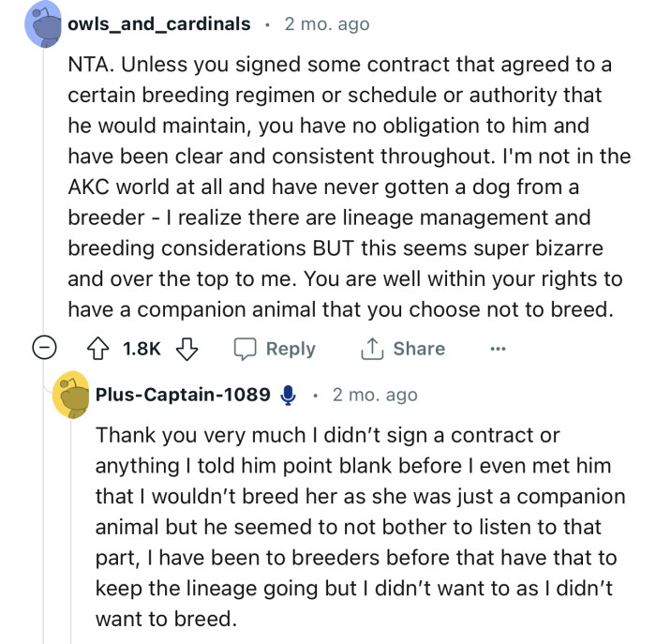Click the microphone icon beside Plus-Captain-1089
Screen dimensions: 656x644
pos(289,396)
